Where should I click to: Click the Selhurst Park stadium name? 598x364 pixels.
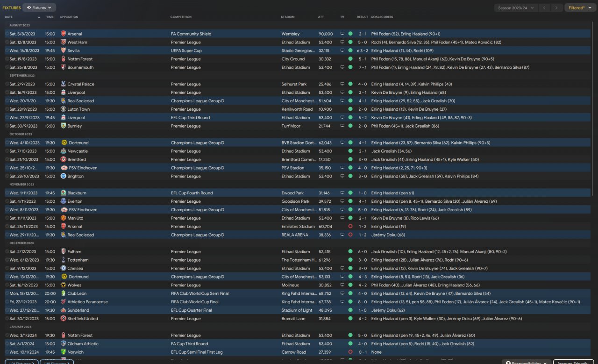[294, 84]
